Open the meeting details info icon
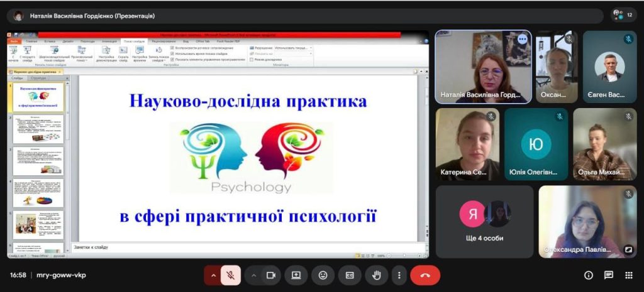Screen dimensions: 644x292 pyautogui.click(x=589, y=275)
